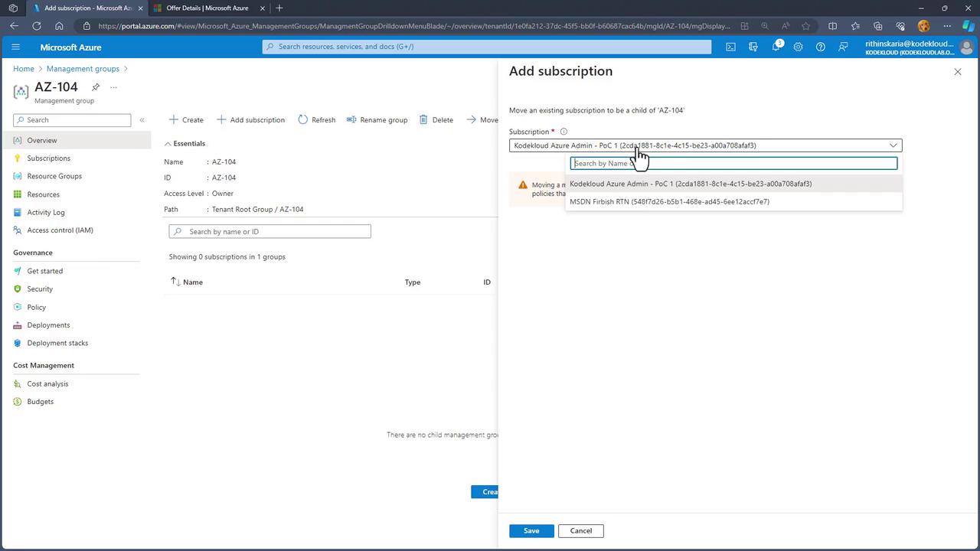Click Save in Add subscription panel

pos(531,531)
